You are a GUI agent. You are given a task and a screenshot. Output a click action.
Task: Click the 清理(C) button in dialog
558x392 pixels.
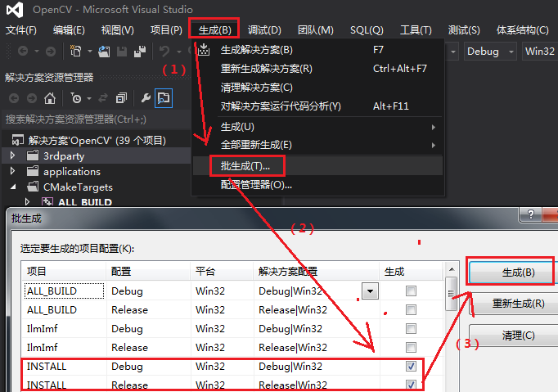tap(513, 336)
